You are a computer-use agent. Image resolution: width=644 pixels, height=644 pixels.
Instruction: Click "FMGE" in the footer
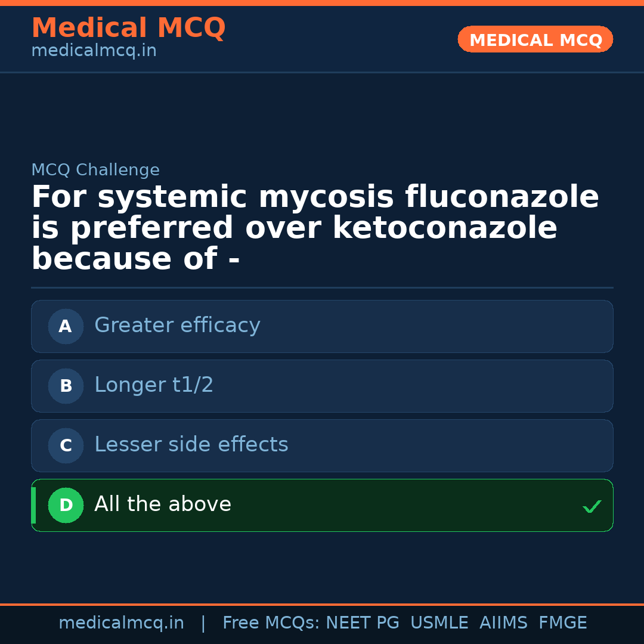click(562, 623)
